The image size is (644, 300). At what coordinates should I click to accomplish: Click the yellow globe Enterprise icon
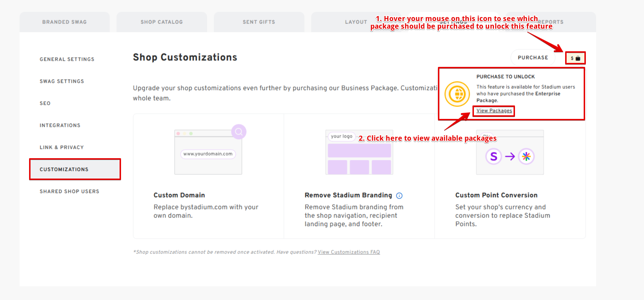click(x=457, y=94)
